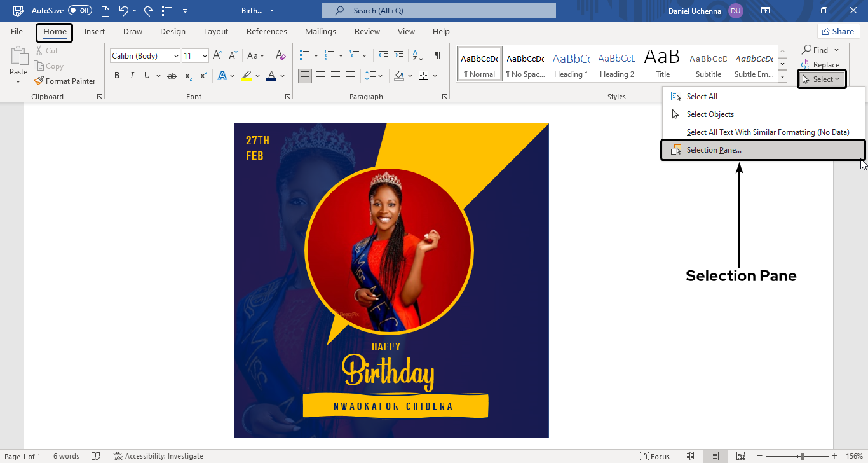Increase the font size
868x463 pixels.
point(217,56)
